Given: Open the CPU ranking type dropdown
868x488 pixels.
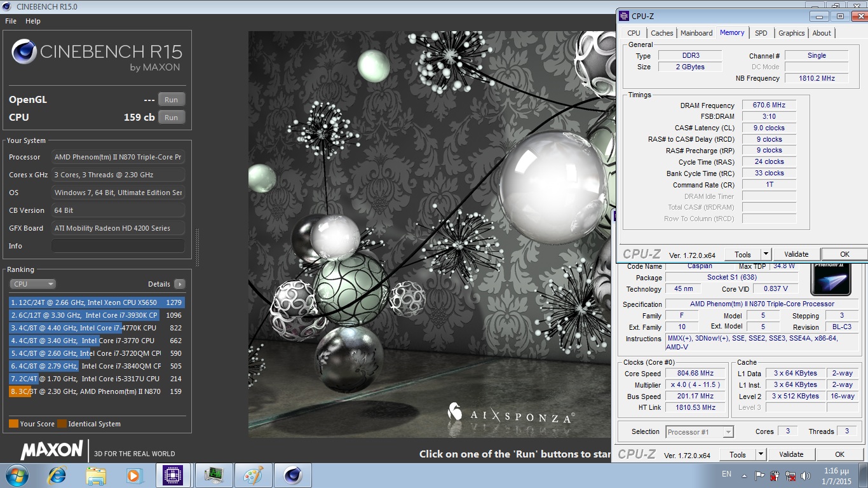Looking at the screenshot, I should click(x=32, y=284).
